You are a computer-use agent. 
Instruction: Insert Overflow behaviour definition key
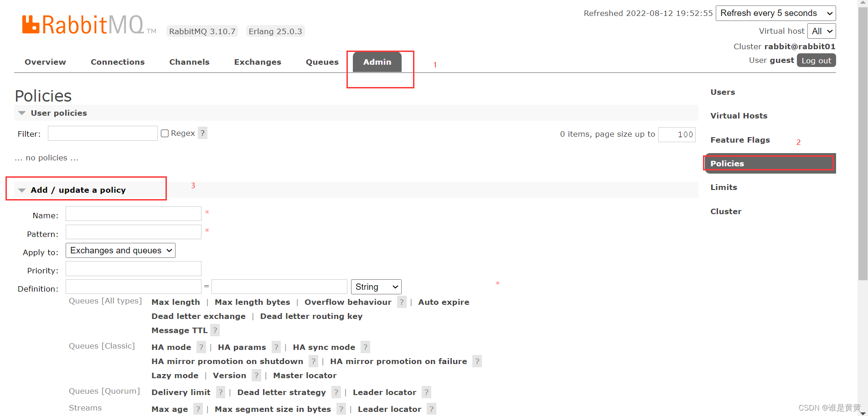[348, 302]
